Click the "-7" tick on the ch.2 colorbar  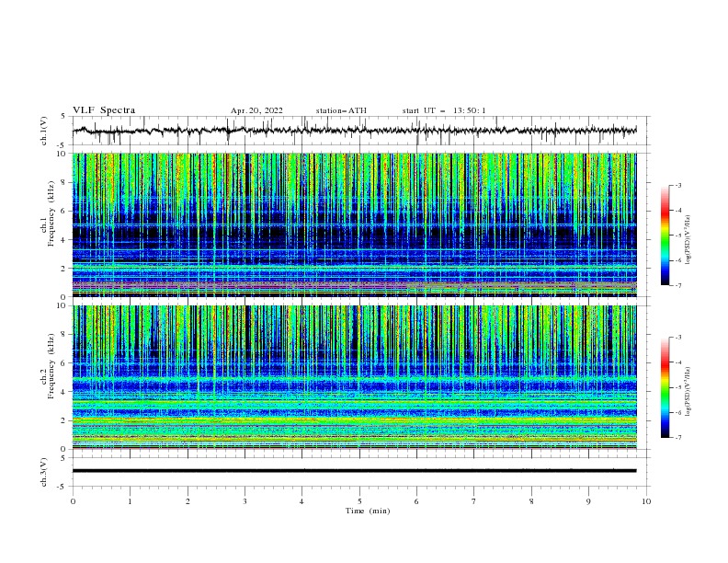pos(677,438)
